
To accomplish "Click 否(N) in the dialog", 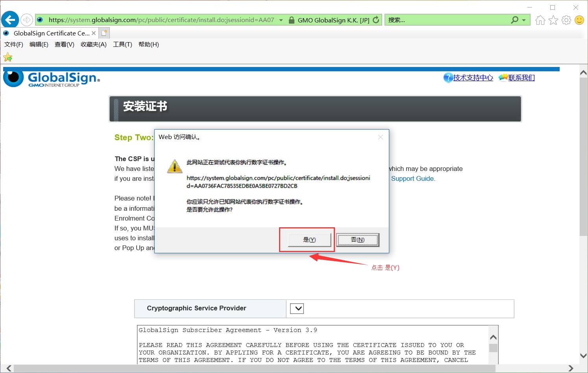I will coord(358,240).
